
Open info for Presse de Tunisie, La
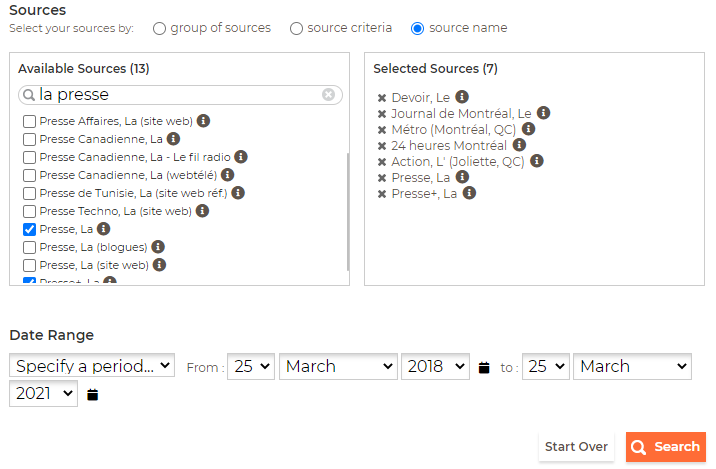(x=238, y=193)
